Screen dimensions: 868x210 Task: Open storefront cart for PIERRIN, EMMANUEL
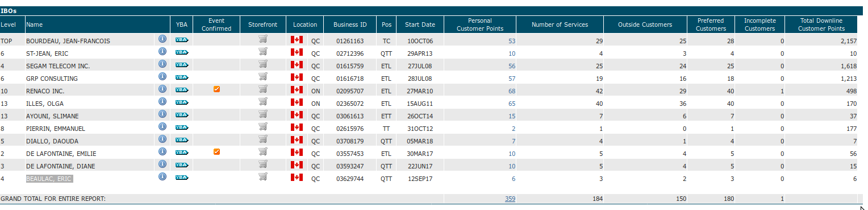click(262, 127)
